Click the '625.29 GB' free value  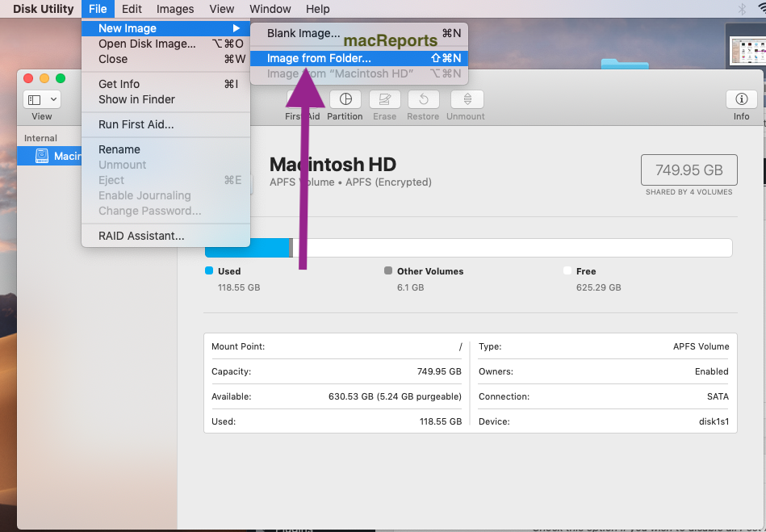click(x=598, y=287)
